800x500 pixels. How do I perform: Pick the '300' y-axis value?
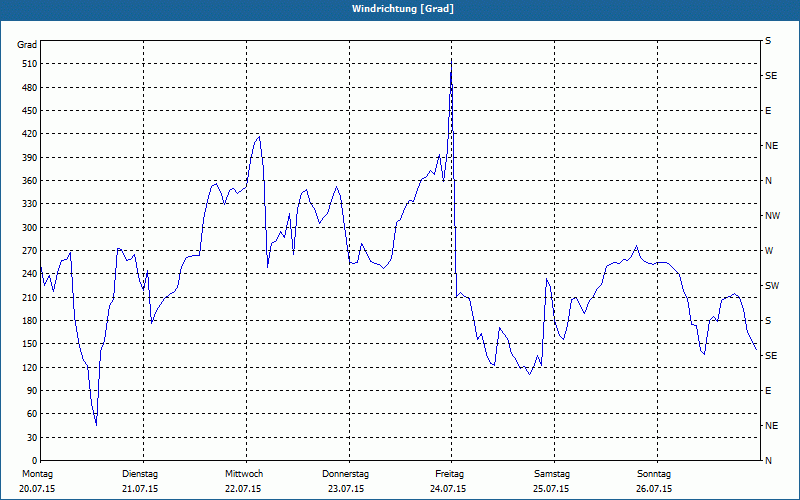[30, 228]
